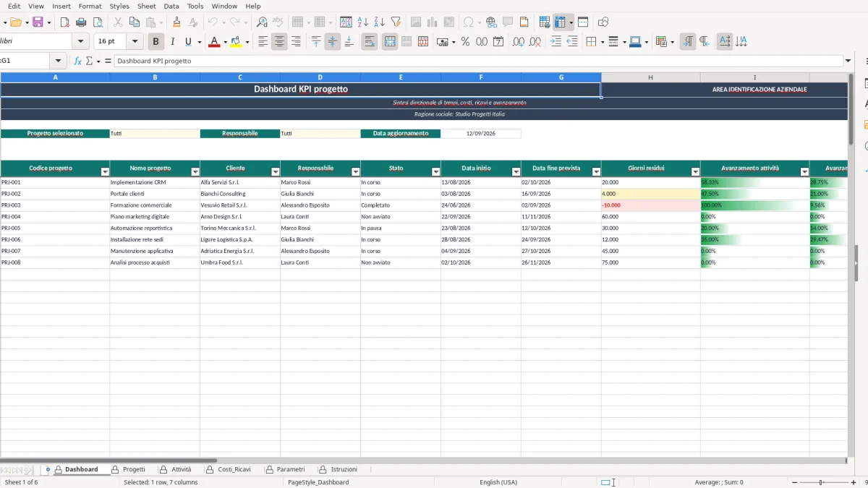The width and height of the screenshot is (868, 488).
Task: Toggle Center Horizontally alignment
Action: tap(279, 42)
